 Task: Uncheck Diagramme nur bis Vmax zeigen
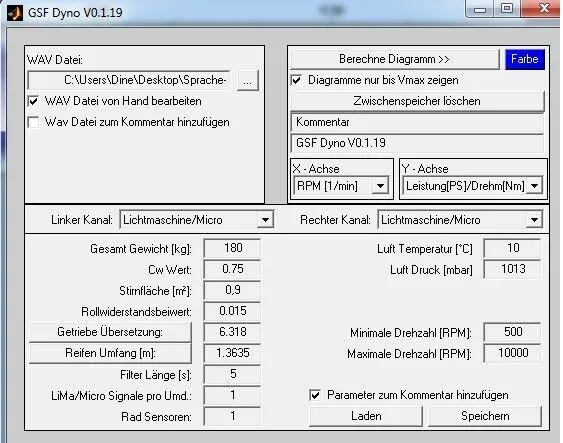[x=296, y=80]
